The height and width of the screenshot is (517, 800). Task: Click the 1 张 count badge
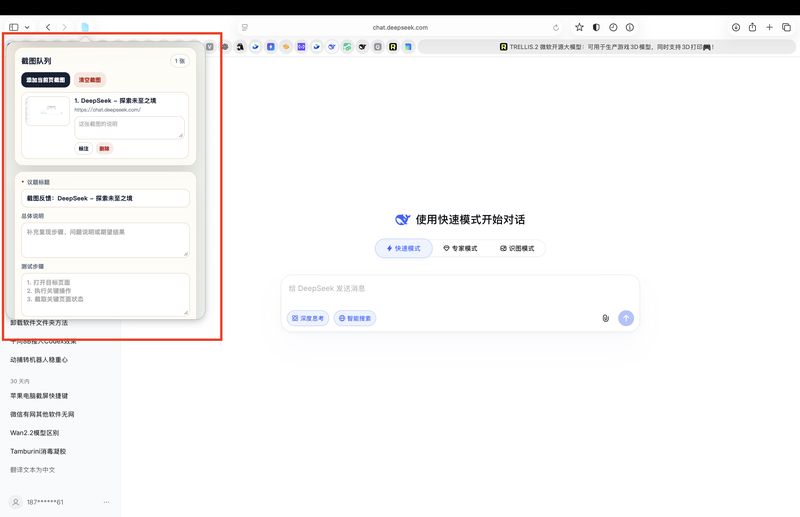pos(180,61)
